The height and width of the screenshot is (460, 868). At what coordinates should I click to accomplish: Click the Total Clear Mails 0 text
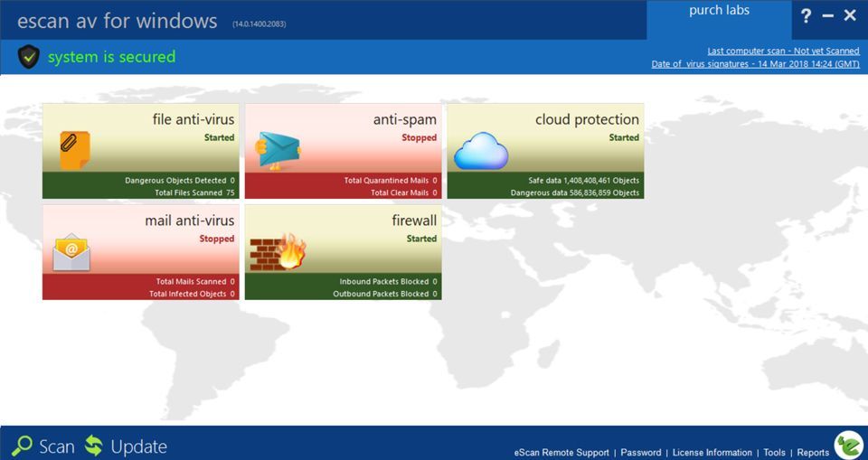pyautogui.click(x=404, y=193)
